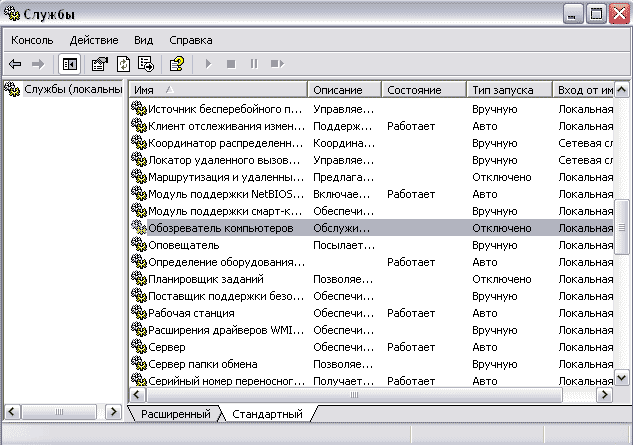Open Properties toolbar icon
The image size is (633, 445).
pos(100,64)
